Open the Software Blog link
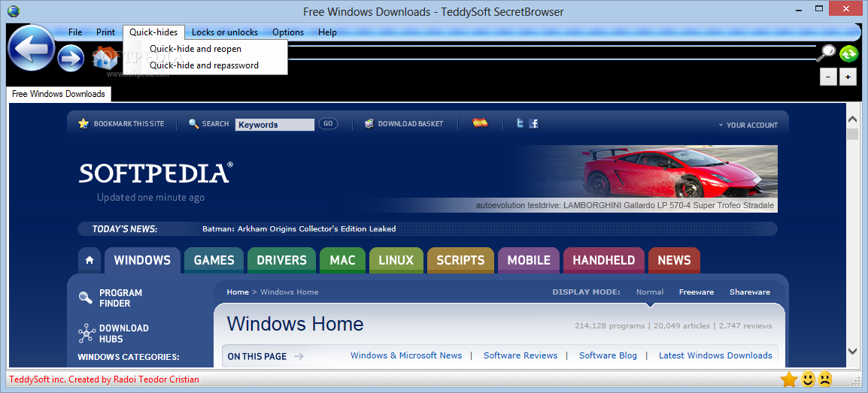 tap(608, 355)
